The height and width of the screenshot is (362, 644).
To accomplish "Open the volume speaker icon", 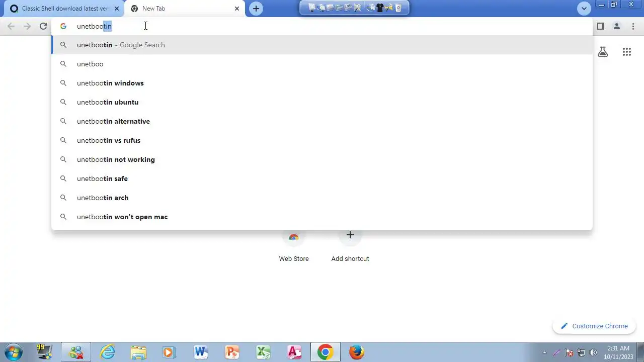I will coord(593,352).
